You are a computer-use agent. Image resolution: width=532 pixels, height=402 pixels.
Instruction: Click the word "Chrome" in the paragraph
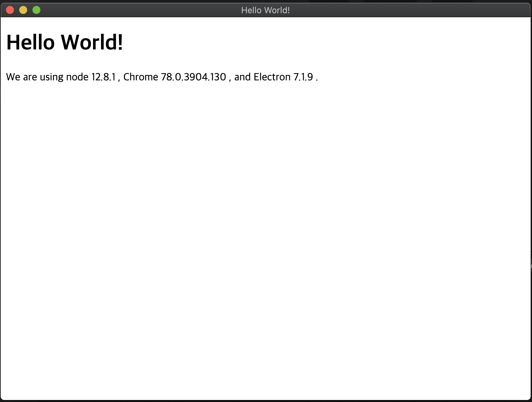[x=141, y=77]
